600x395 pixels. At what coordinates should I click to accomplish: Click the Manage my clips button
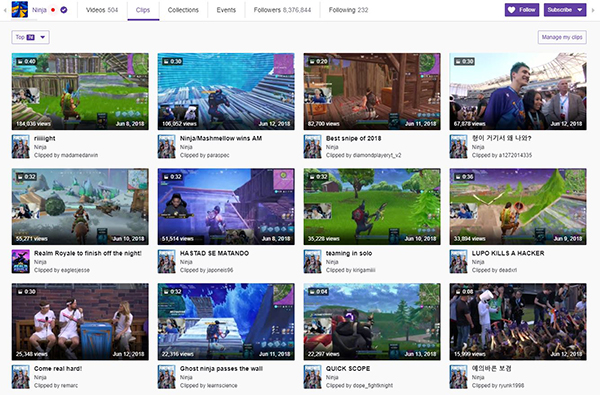(x=562, y=37)
